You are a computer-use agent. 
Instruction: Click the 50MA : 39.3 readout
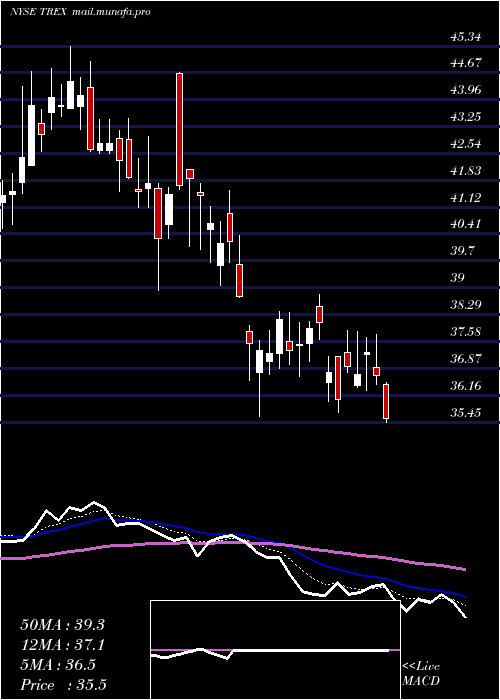pos(62,625)
